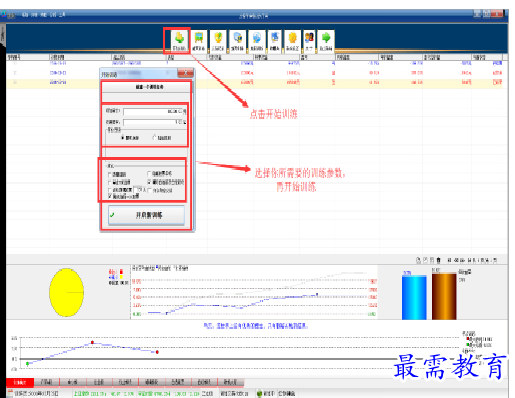Click the yellow pie chart
Screen dimensions: 515x398
click(67, 292)
